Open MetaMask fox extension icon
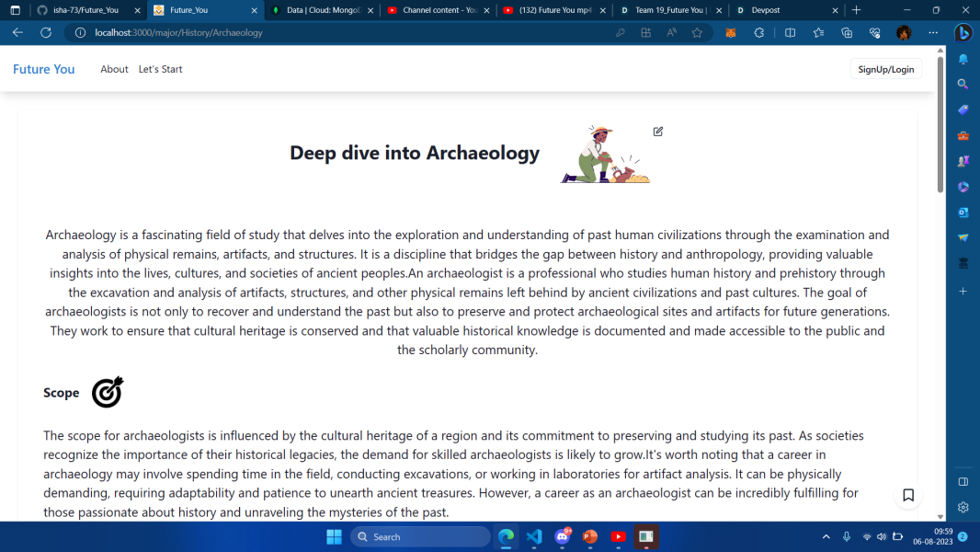The image size is (980, 552). coord(730,32)
